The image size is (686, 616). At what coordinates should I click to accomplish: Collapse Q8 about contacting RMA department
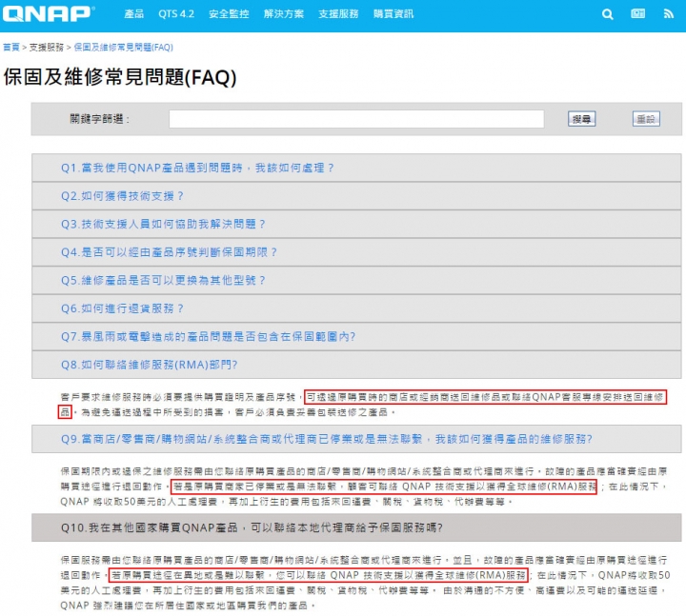[x=356, y=365]
